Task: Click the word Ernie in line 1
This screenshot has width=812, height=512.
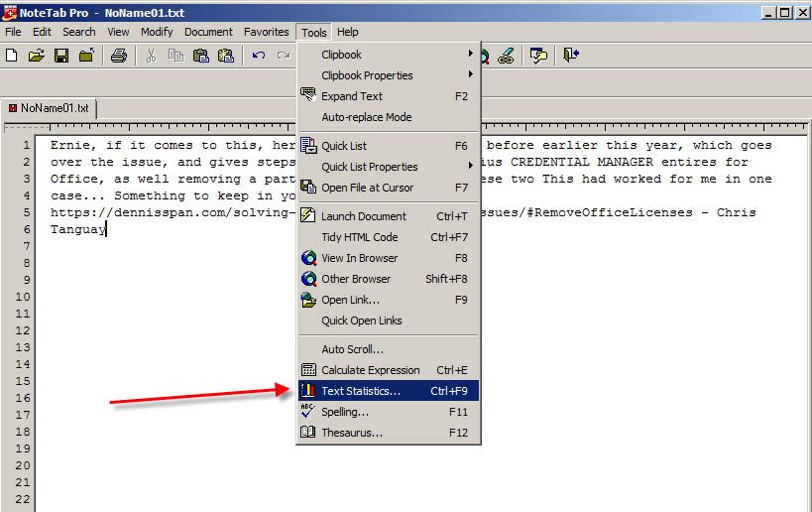Action: click(70, 145)
